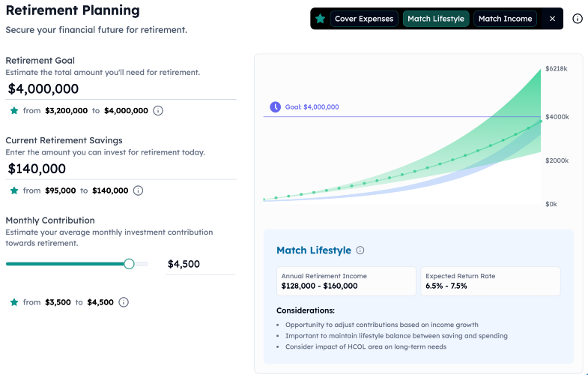
Task: Open the info icon at top right corner
Action: point(578,19)
